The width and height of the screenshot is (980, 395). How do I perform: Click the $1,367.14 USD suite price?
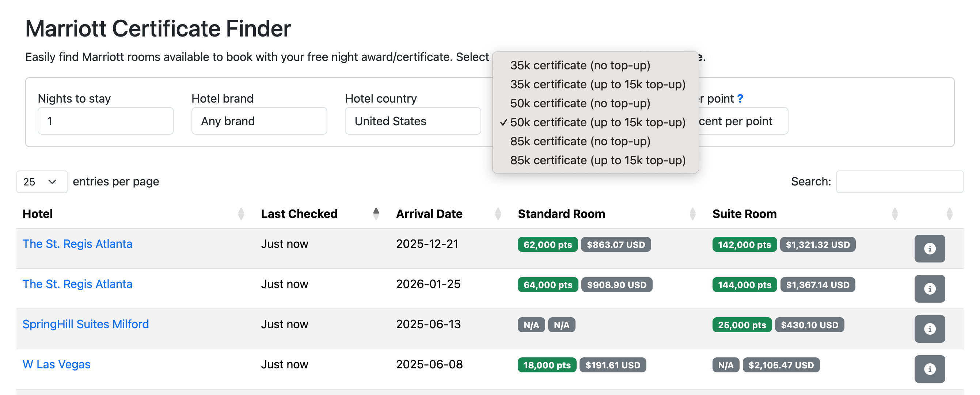coord(817,285)
